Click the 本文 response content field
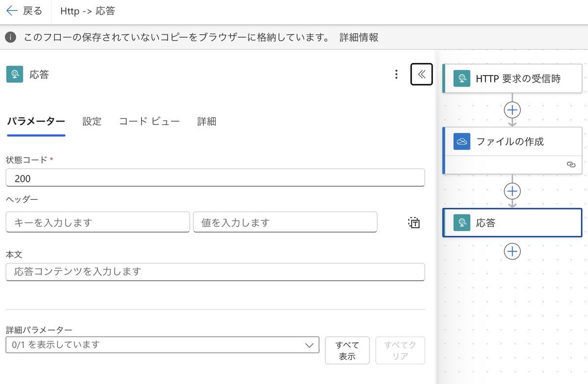 tap(215, 272)
